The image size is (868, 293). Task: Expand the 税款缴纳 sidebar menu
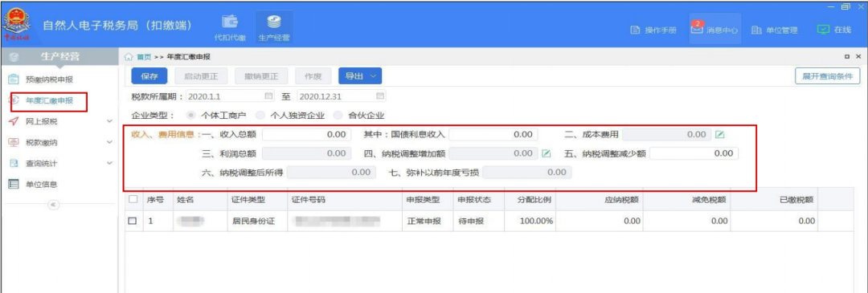coord(109,143)
